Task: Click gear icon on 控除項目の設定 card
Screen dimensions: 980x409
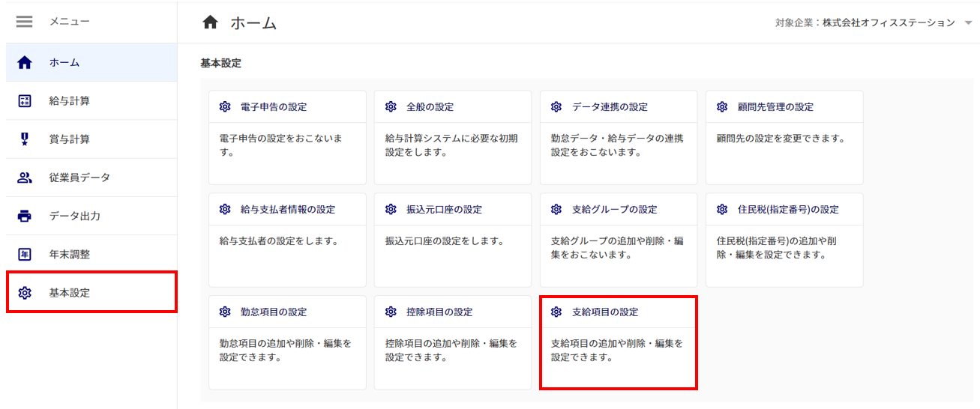Action: [391, 312]
